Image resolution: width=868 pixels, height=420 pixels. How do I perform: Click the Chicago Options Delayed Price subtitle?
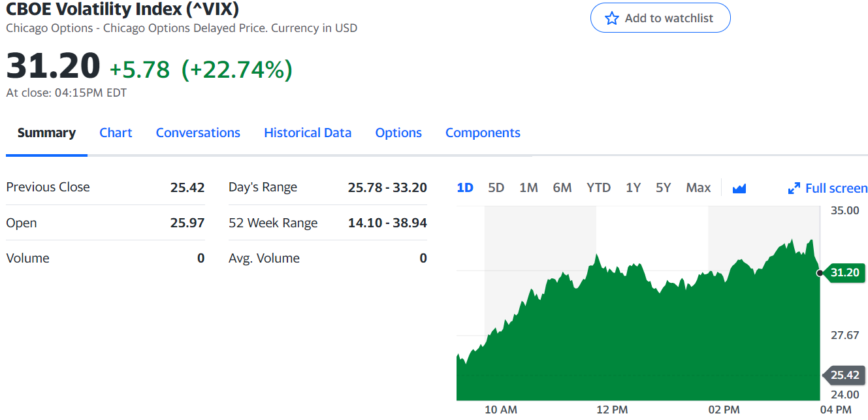pos(182,28)
